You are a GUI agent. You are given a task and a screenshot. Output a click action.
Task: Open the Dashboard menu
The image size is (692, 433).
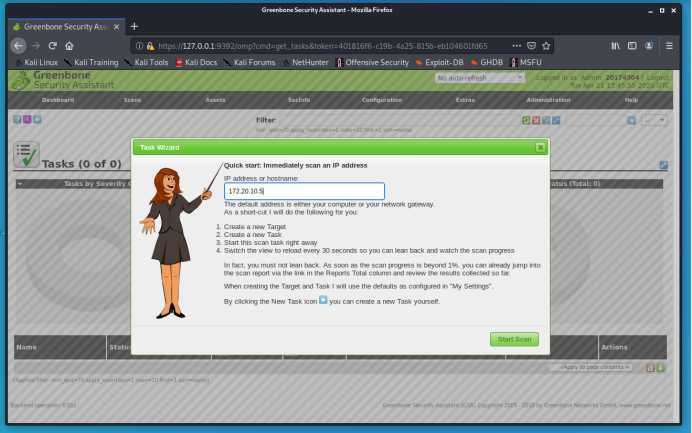click(x=58, y=100)
